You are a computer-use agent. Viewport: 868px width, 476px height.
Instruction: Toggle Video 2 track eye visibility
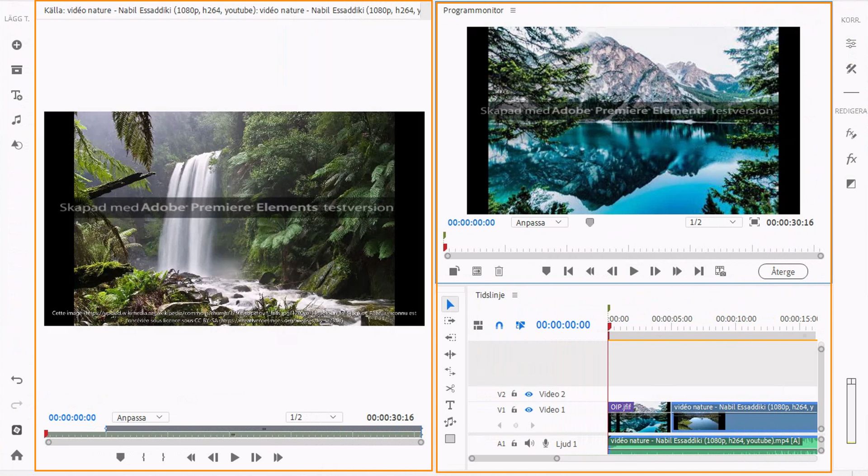click(x=528, y=394)
